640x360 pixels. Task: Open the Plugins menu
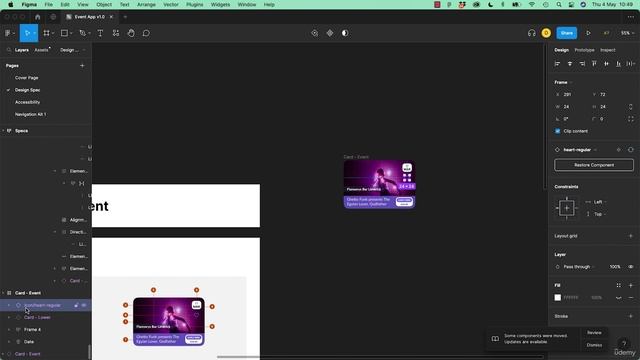(x=194, y=4)
